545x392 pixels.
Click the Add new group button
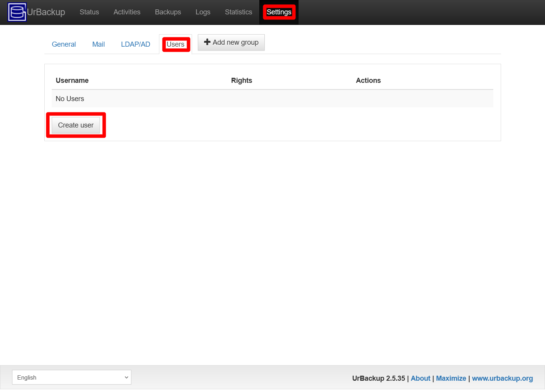point(231,42)
